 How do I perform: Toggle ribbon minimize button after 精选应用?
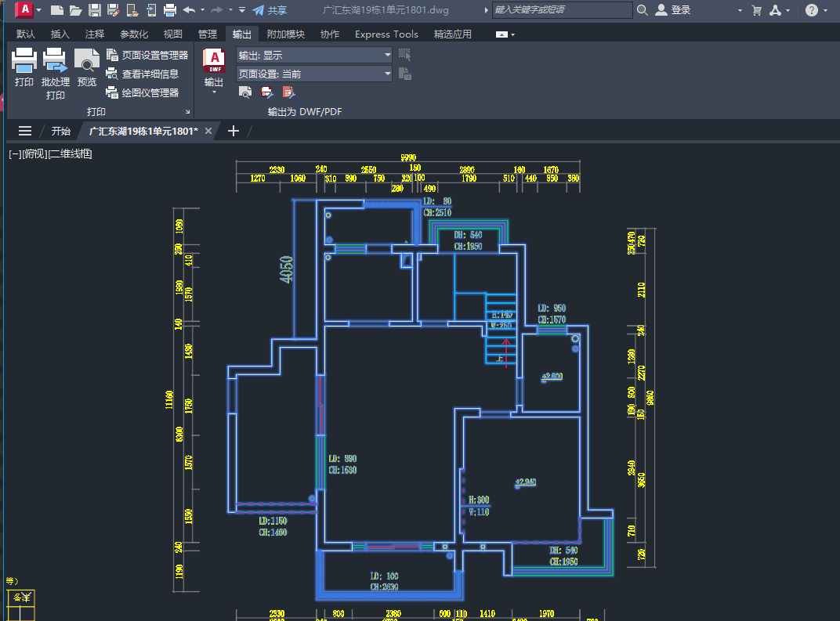click(x=505, y=34)
